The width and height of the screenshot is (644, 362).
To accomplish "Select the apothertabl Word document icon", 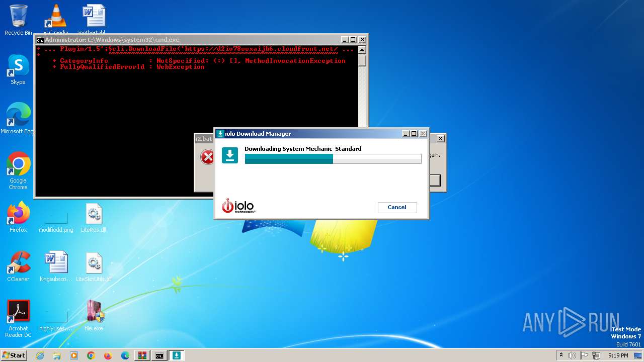I will [94, 20].
